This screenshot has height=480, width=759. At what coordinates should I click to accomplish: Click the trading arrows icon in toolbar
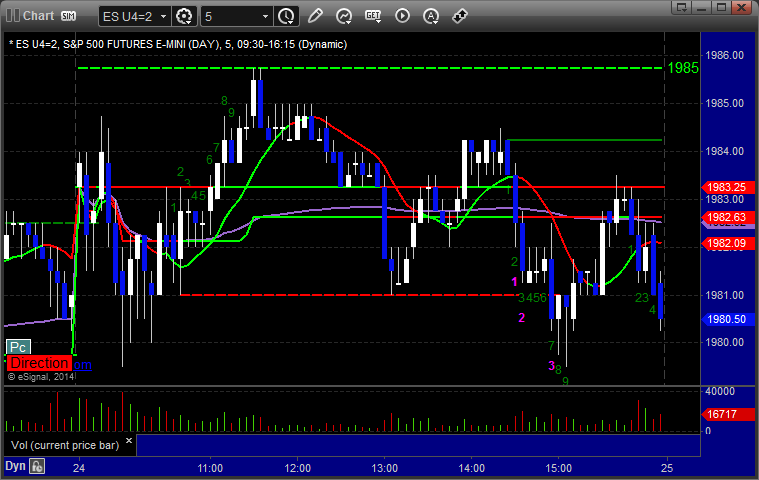[459, 16]
